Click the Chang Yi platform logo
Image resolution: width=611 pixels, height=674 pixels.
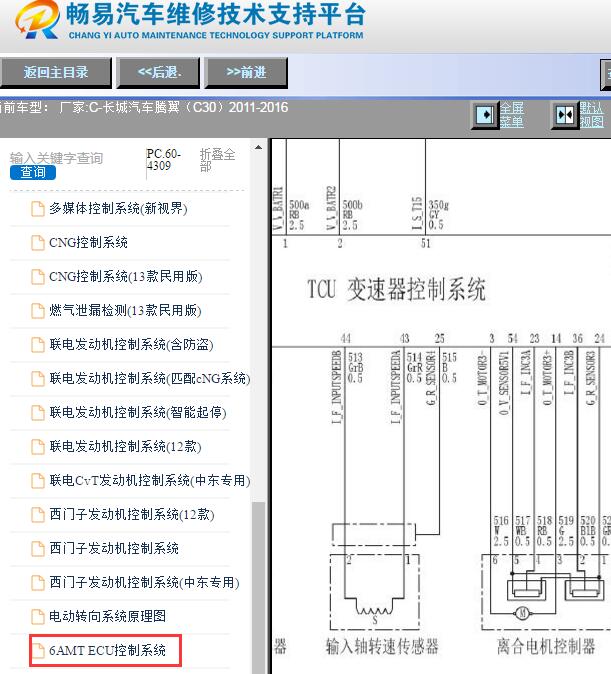pyautogui.click(x=37, y=19)
